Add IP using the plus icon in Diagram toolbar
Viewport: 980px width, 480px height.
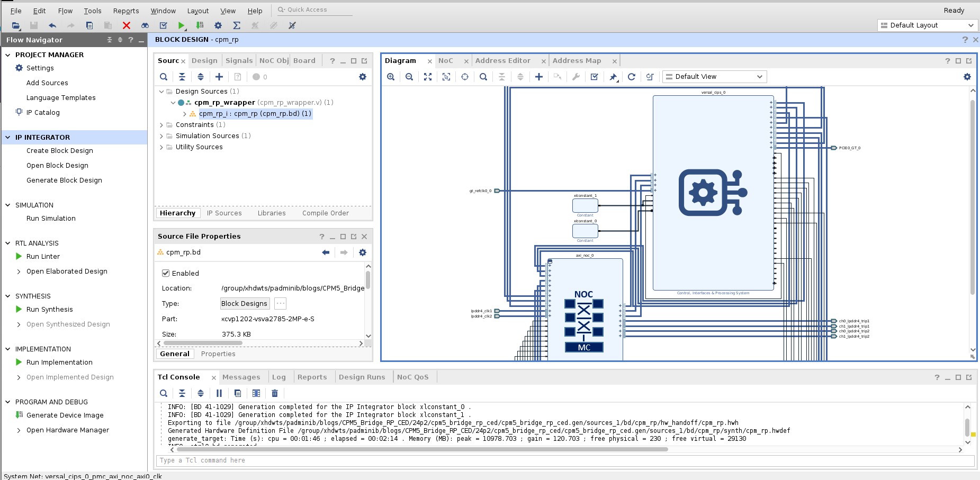click(x=538, y=77)
